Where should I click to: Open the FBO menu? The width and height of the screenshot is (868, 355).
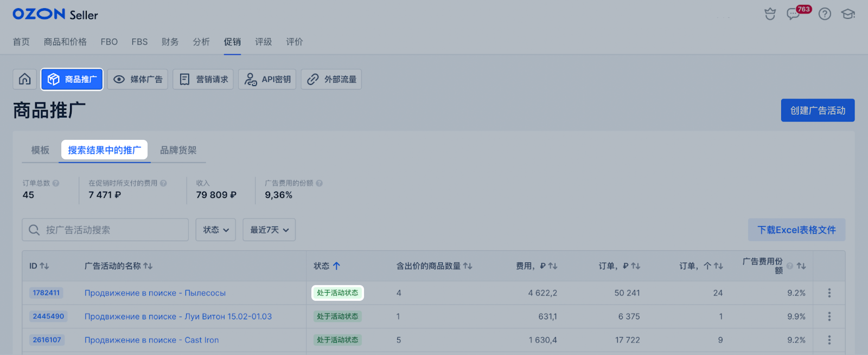click(109, 42)
